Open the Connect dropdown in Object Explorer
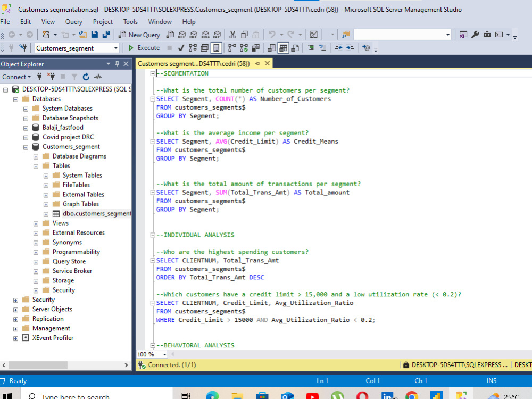This screenshot has width=532, height=399. coord(16,77)
